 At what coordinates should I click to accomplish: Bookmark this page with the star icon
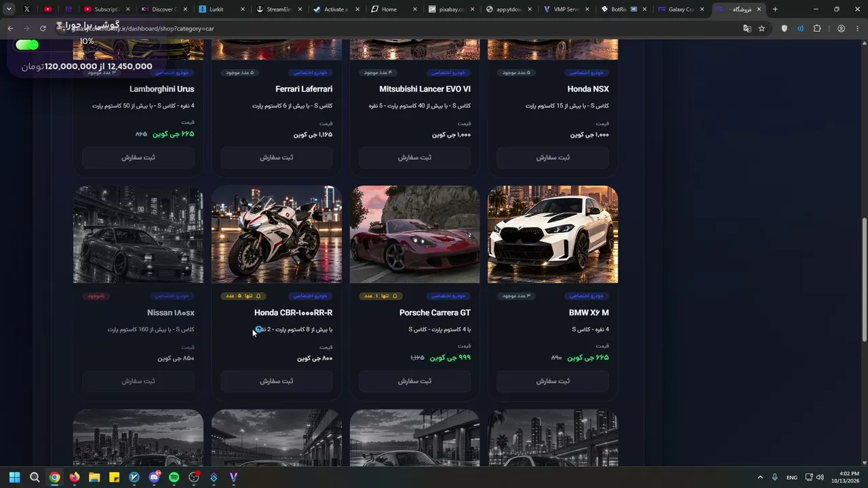point(762,28)
